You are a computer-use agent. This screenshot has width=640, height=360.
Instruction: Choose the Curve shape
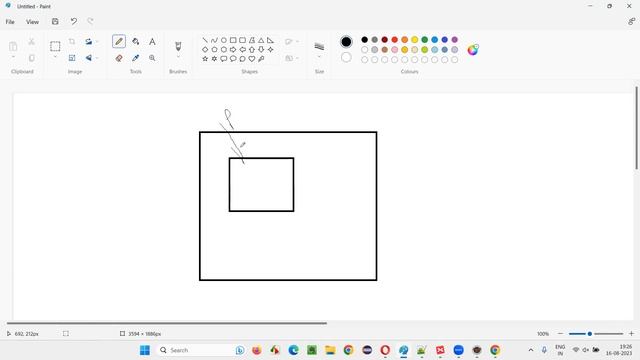coord(214,40)
